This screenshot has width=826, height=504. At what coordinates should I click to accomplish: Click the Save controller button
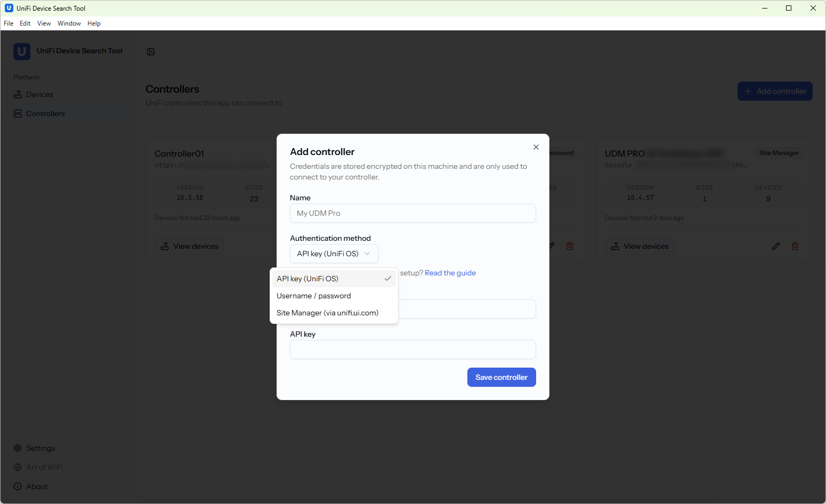pos(501,377)
